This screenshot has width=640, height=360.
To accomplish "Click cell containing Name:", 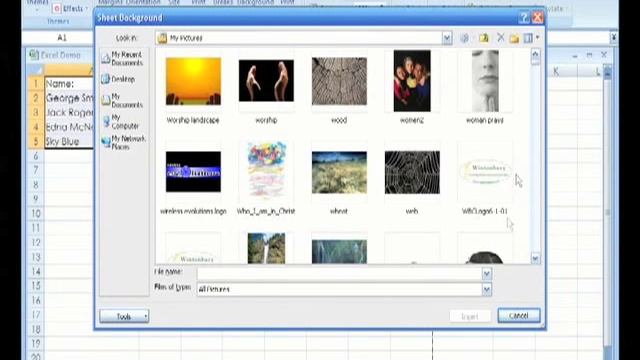I will tap(69, 84).
